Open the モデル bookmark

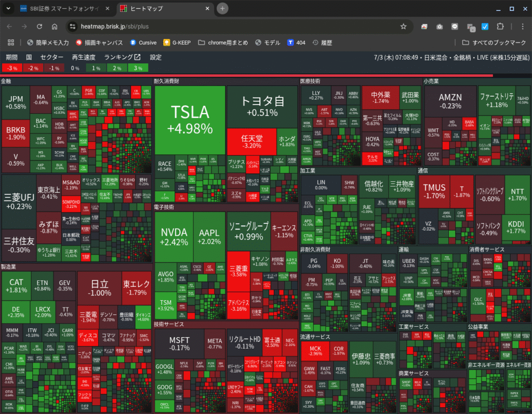point(268,43)
